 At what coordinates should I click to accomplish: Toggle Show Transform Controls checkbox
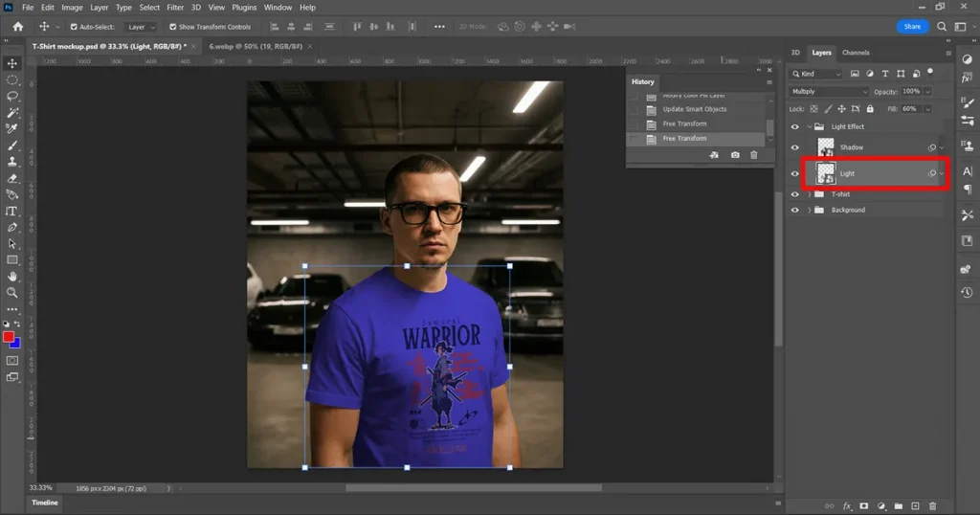tap(173, 27)
